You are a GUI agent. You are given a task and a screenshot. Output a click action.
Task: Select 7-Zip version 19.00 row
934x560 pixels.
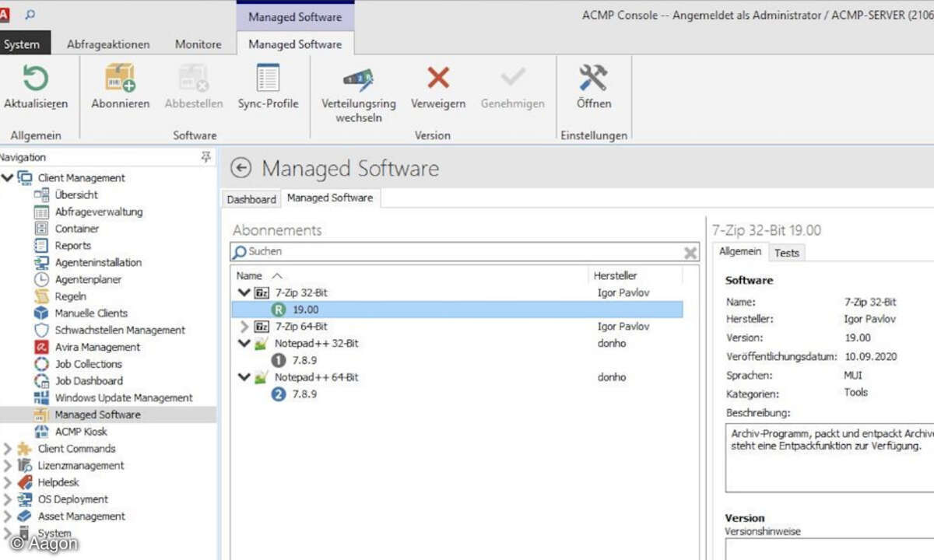[x=457, y=310]
